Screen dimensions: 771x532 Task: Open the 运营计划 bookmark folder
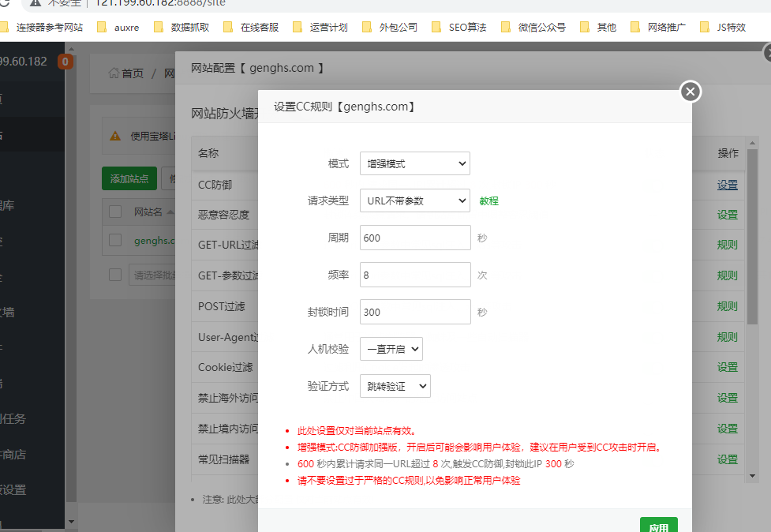click(x=320, y=28)
